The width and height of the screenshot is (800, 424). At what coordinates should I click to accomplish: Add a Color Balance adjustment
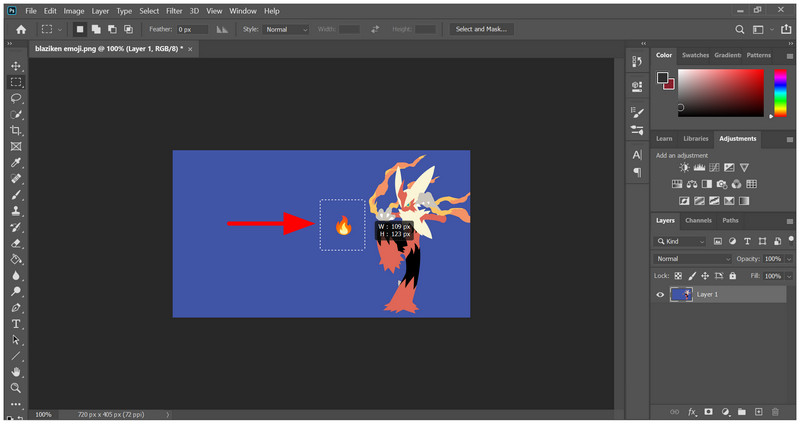click(692, 184)
